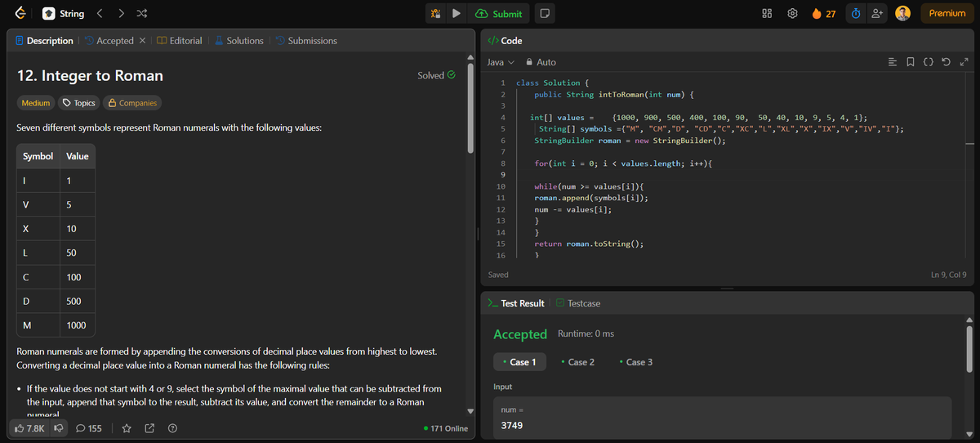Select test Case 1

coord(520,362)
